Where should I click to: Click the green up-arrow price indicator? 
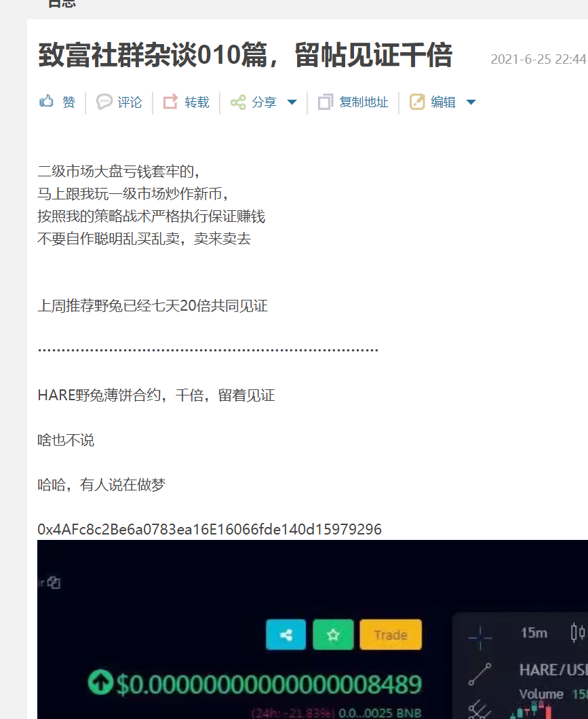point(100,682)
